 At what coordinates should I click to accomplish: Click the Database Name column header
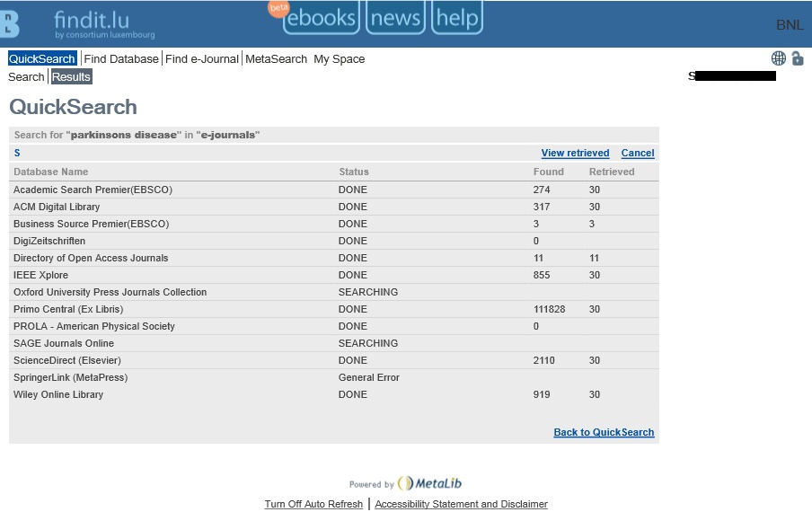point(50,172)
